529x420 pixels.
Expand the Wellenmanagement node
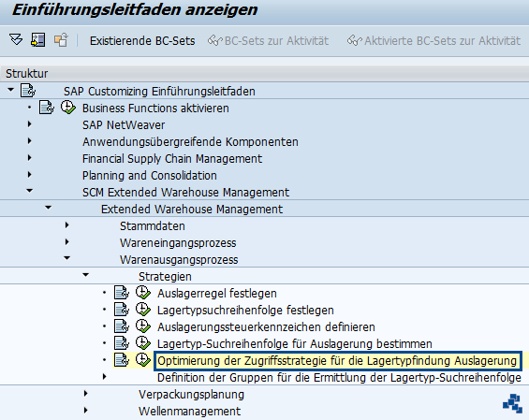pyautogui.click(x=86, y=411)
